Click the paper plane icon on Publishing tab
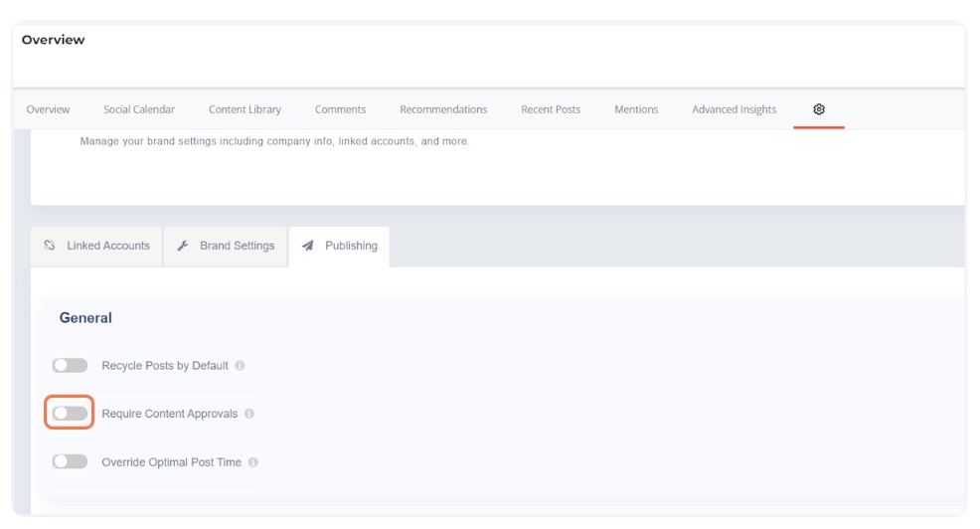The height and width of the screenshot is (529, 980). coord(308,246)
